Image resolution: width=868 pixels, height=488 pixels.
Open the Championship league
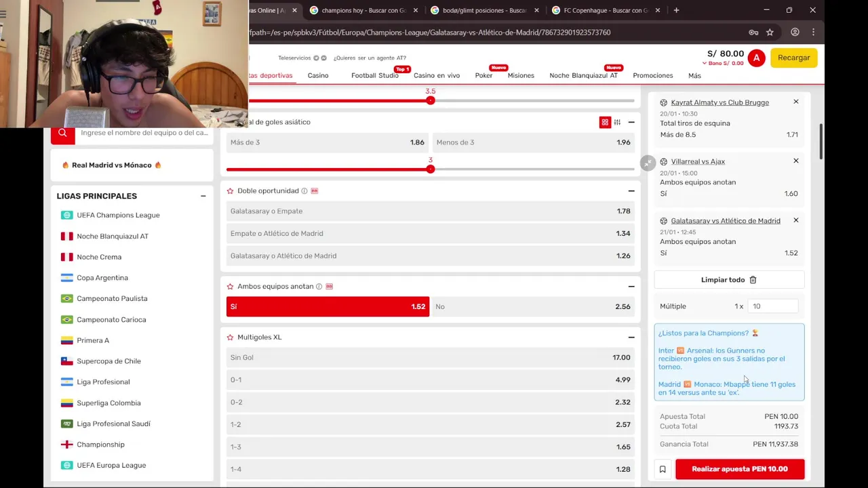pyautogui.click(x=100, y=445)
